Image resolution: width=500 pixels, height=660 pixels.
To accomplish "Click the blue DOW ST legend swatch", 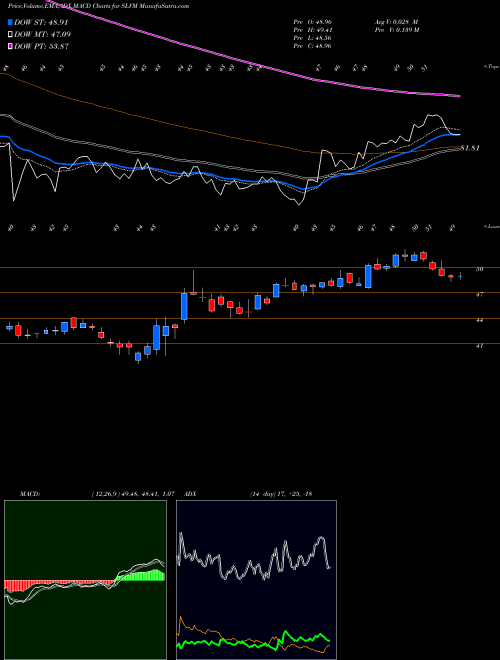I will [x=11, y=23].
